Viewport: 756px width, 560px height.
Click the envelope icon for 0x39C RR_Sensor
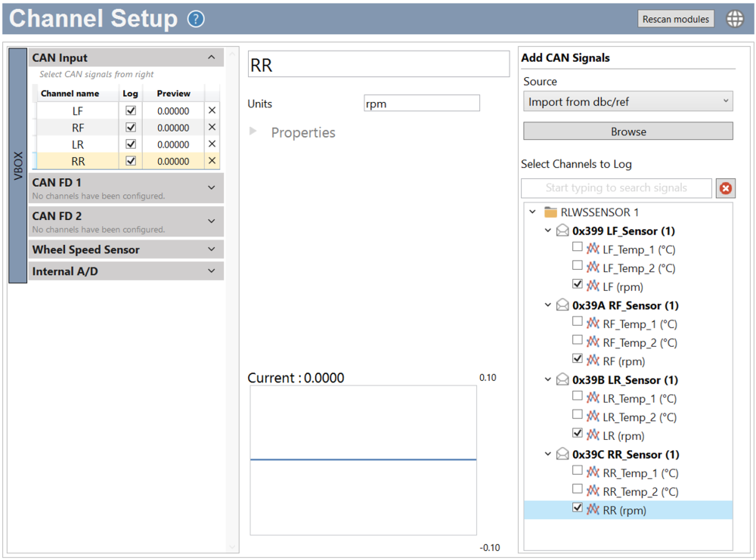click(x=562, y=454)
